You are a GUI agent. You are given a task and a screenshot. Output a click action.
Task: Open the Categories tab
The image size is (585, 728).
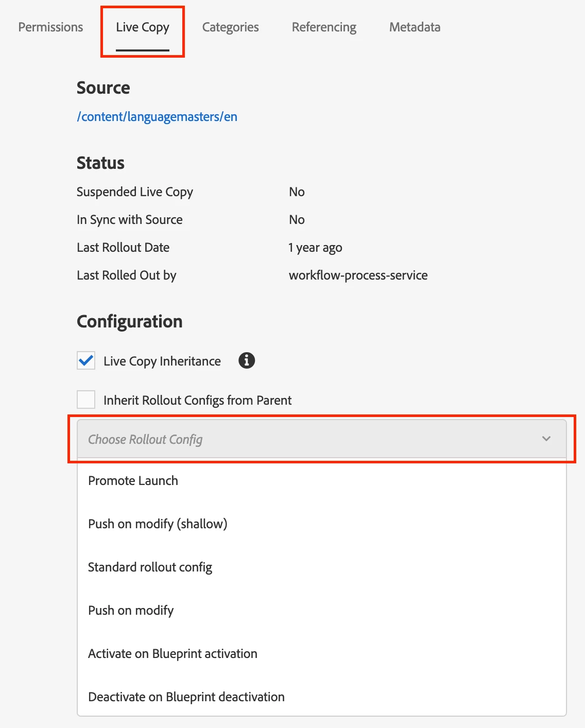coord(230,27)
